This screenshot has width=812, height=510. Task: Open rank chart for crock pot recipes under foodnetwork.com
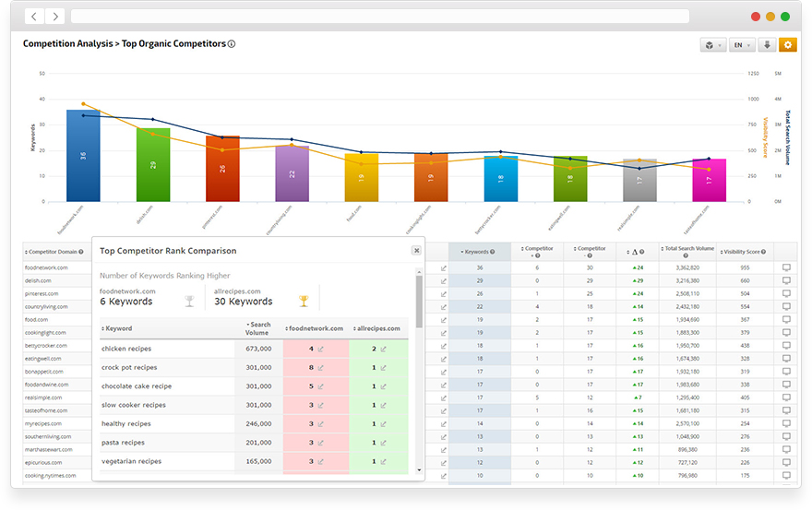point(321,367)
